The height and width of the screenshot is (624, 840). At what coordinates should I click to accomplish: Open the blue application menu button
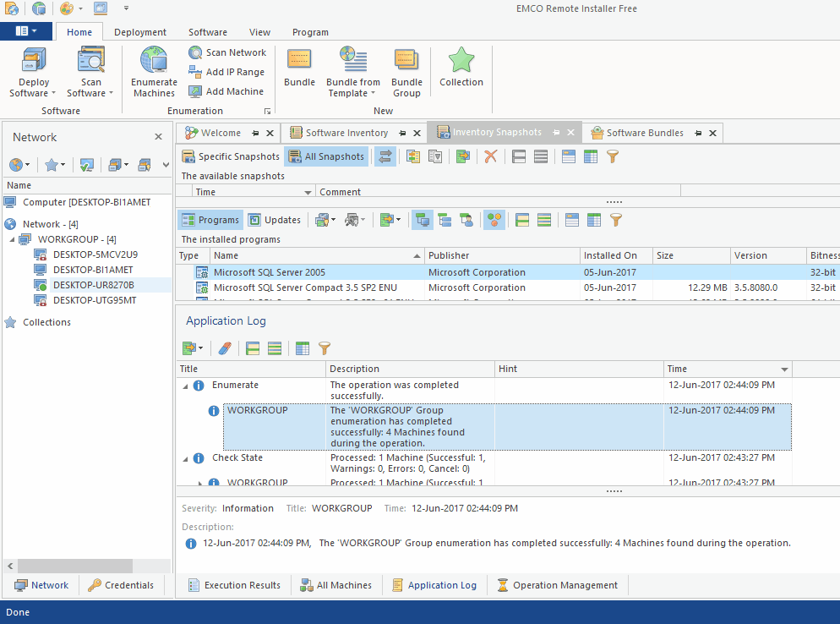pos(25,31)
